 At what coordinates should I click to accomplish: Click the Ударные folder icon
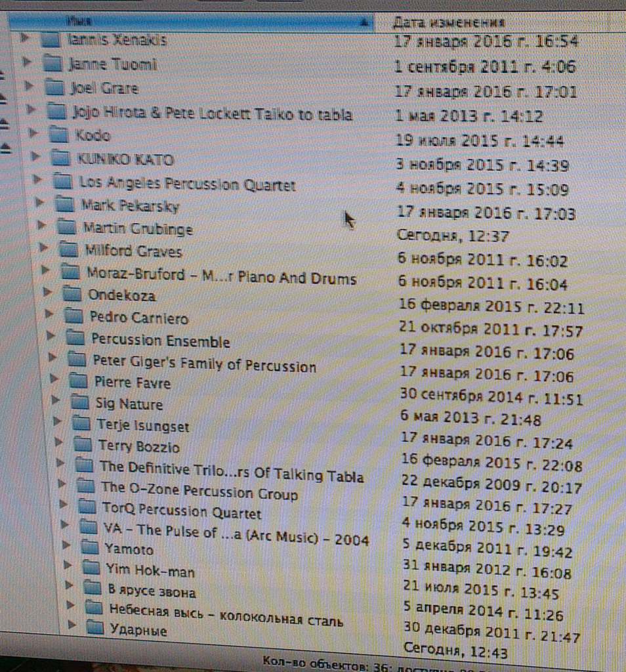[95, 629]
